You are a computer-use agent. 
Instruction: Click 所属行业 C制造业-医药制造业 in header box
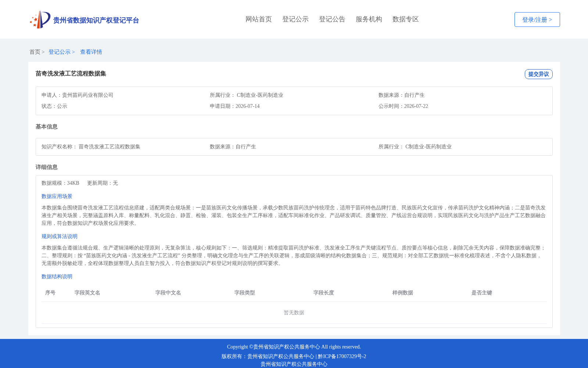tap(247, 95)
